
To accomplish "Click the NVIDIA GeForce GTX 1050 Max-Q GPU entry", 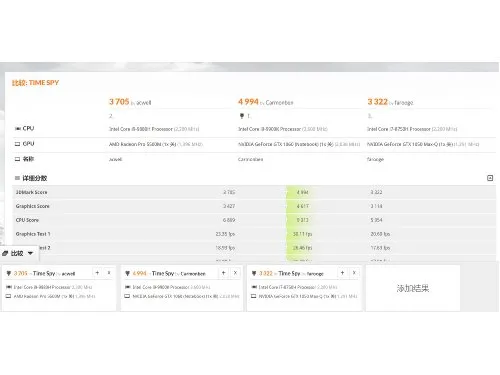I will (423, 144).
